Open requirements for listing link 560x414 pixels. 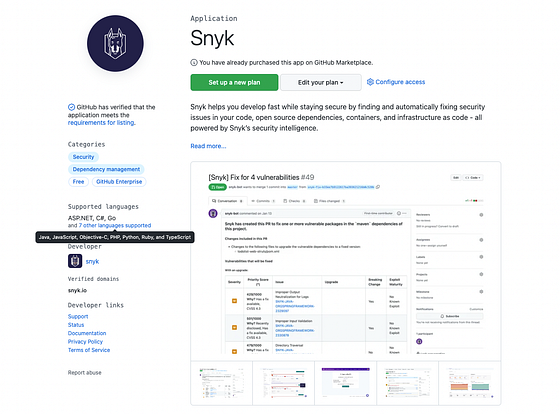(102, 123)
